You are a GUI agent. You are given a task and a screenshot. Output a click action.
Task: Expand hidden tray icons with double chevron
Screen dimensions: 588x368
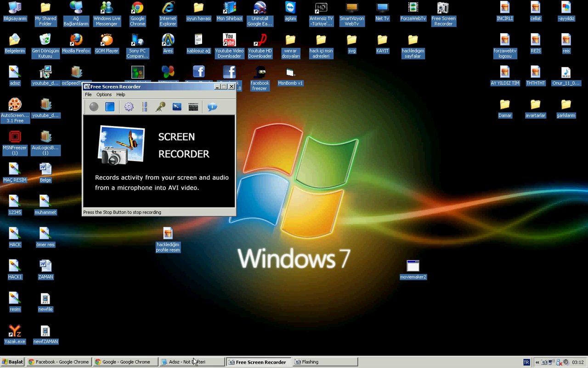537,362
